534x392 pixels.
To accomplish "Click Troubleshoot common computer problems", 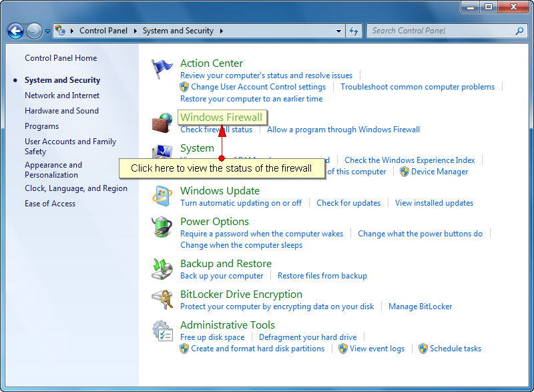I will click(418, 87).
